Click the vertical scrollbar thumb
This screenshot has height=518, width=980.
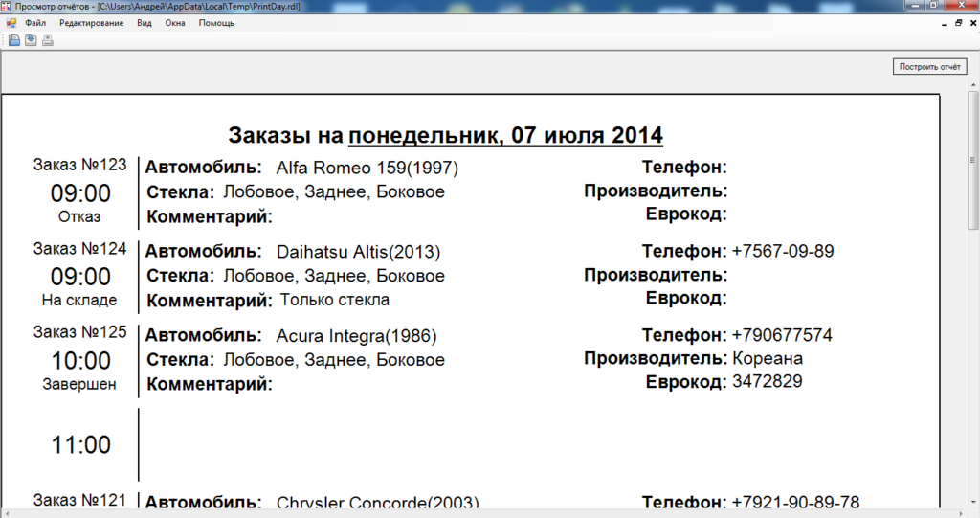[x=973, y=163]
